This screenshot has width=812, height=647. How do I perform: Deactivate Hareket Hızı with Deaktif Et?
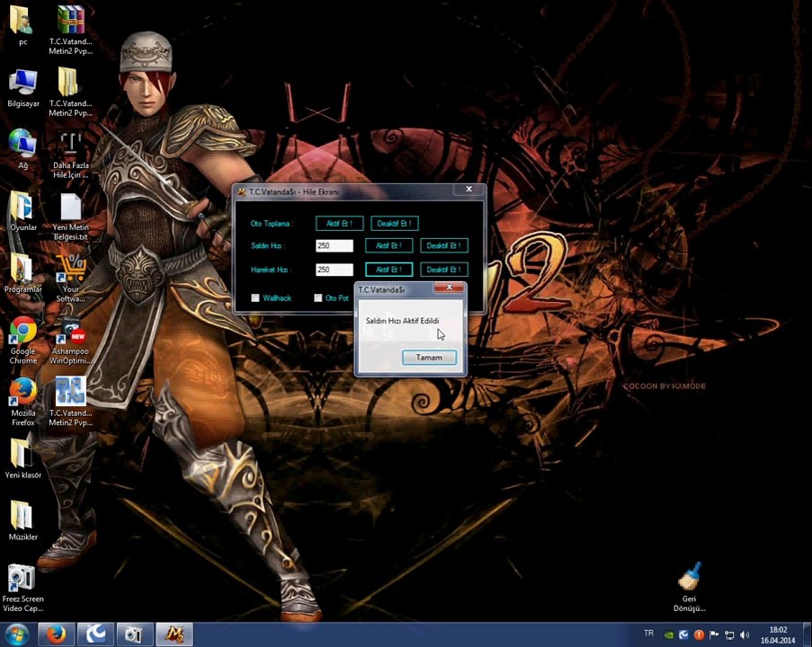(x=444, y=270)
